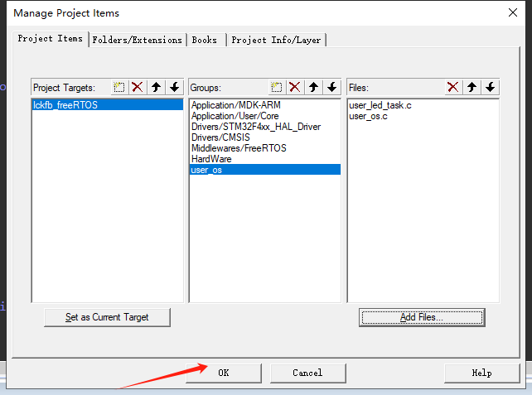Move project target down arrow
Viewport: 532px width, 395px height.
pyautogui.click(x=174, y=87)
